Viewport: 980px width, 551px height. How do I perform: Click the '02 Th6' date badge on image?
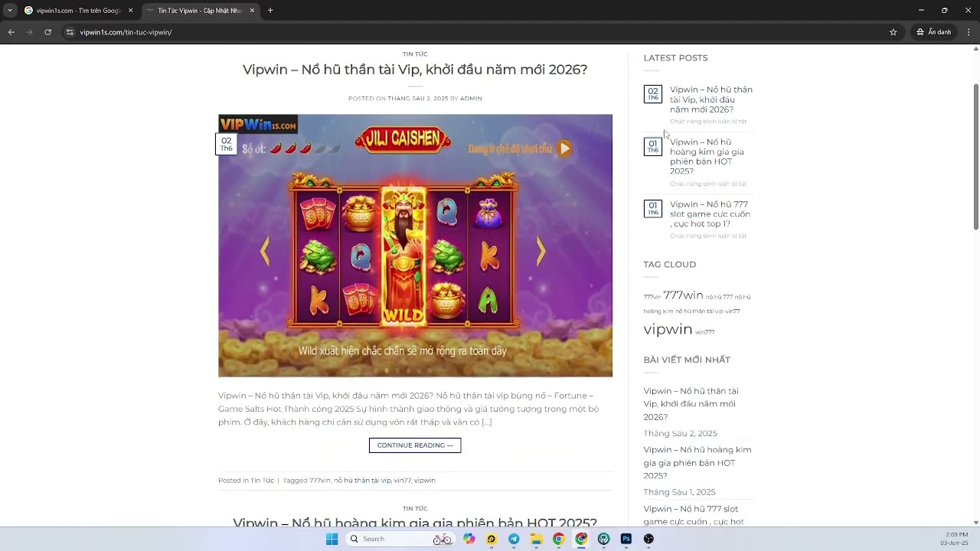click(226, 144)
